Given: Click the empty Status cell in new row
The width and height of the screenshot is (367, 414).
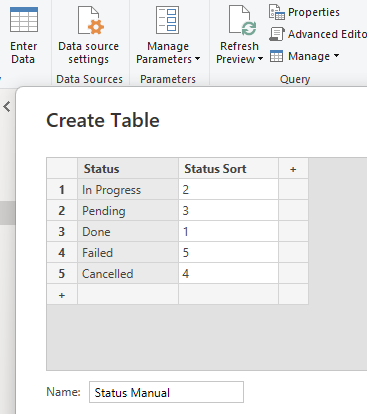Looking at the screenshot, I should click(x=128, y=295).
